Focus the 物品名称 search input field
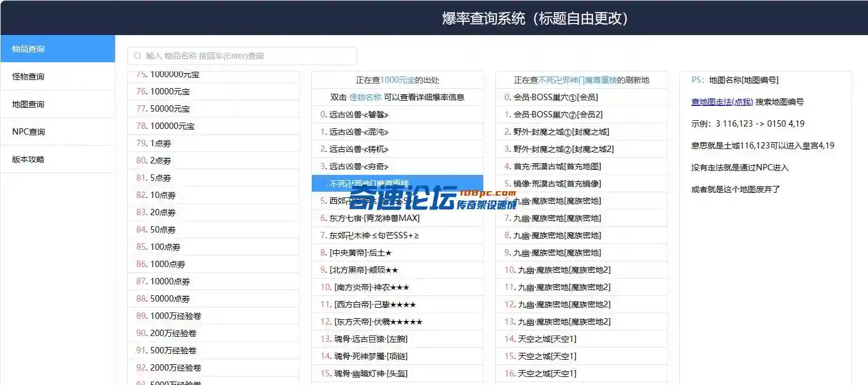868x385 pixels. point(242,56)
